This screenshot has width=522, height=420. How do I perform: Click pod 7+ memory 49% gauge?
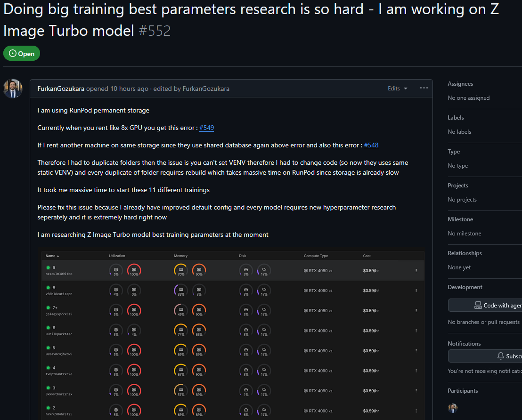(x=181, y=310)
